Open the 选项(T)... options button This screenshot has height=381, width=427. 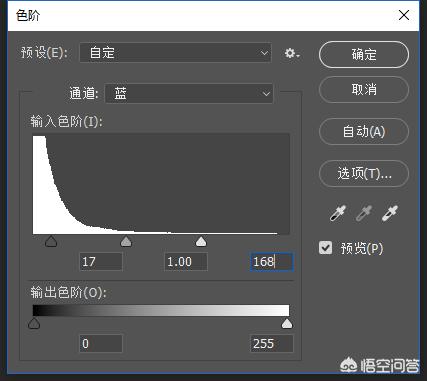click(364, 173)
